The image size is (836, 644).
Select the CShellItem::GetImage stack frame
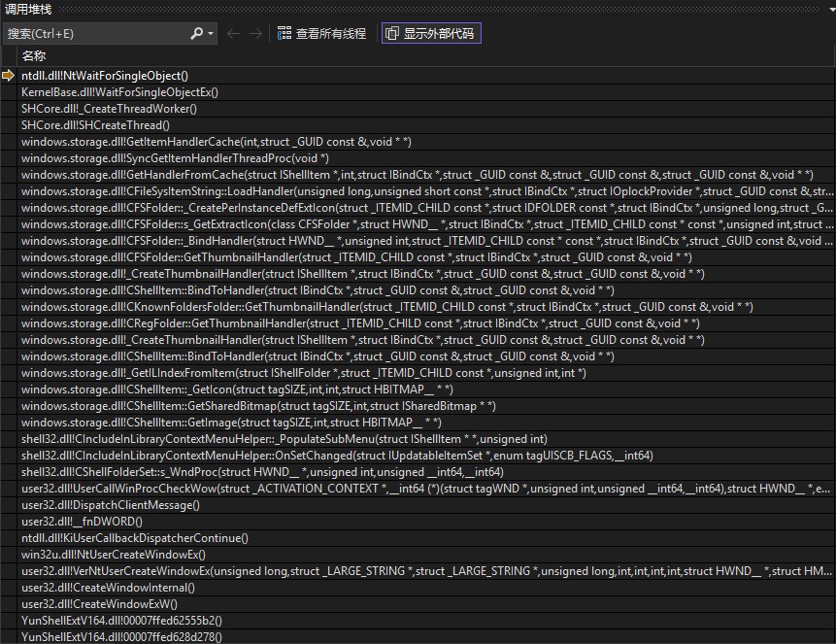click(231, 423)
